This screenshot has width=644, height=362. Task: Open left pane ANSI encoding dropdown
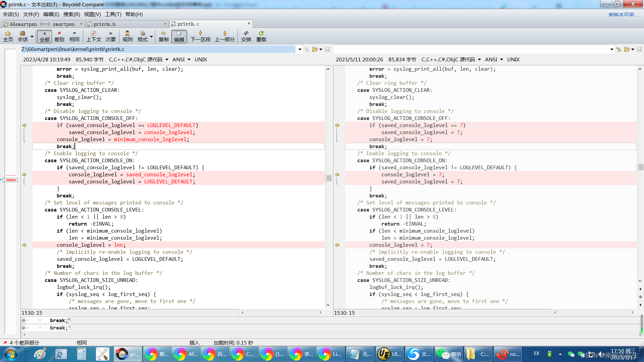click(181, 59)
